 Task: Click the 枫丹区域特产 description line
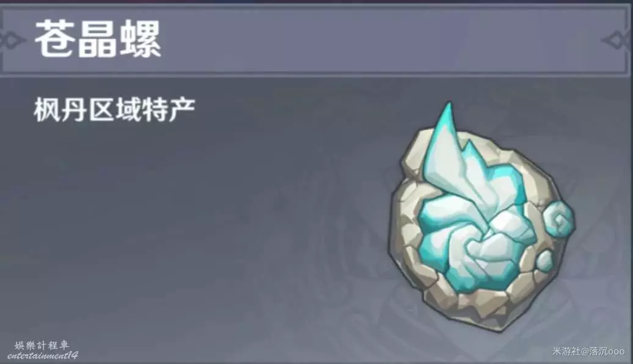coord(114,109)
